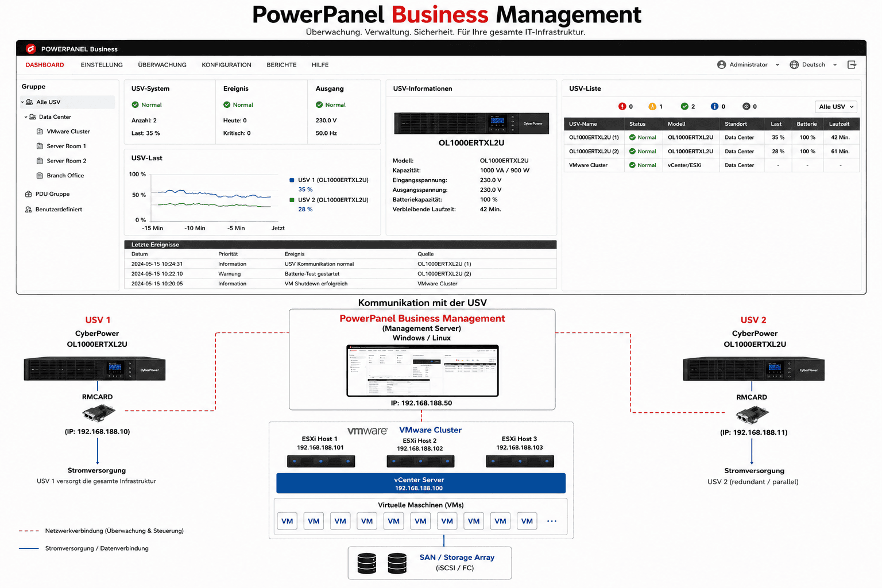The width and height of the screenshot is (882, 588).
Task: Click the gray offline status filter icon
Action: pos(746,106)
